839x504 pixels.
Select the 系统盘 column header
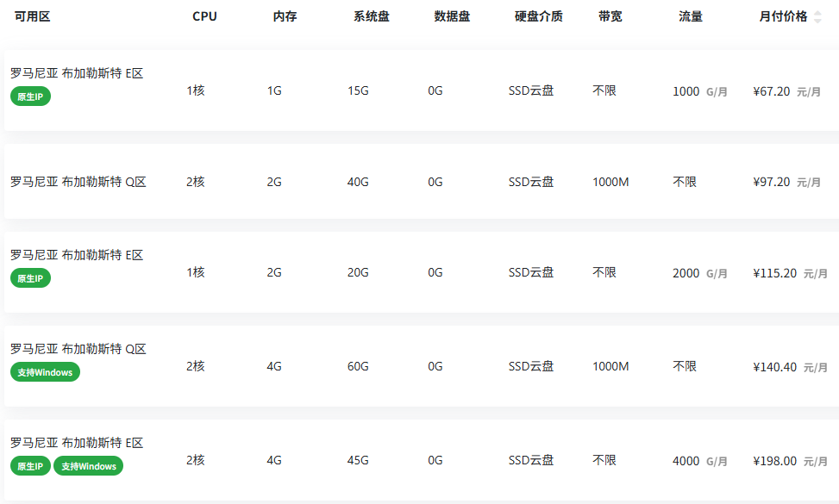click(372, 16)
